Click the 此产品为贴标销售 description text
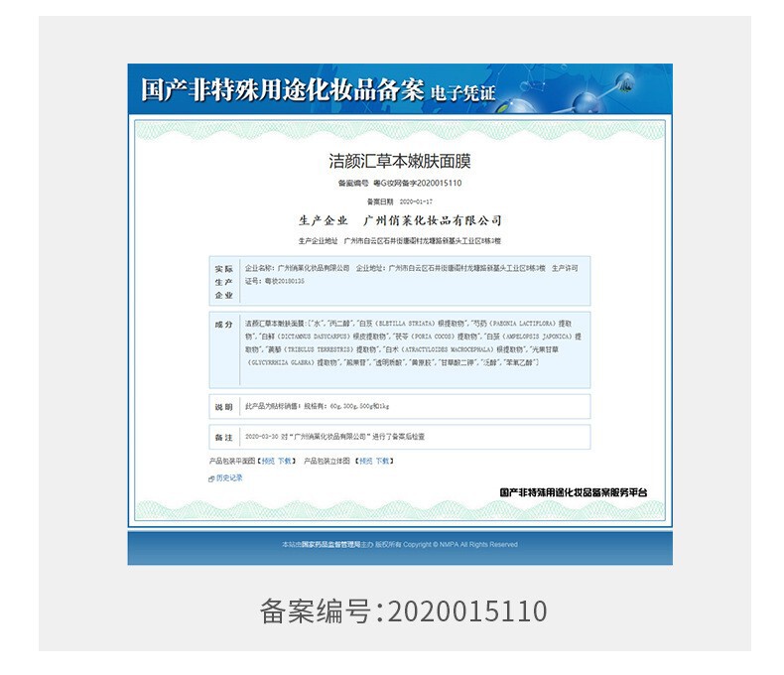The width and height of the screenshot is (784, 675). click(317, 407)
